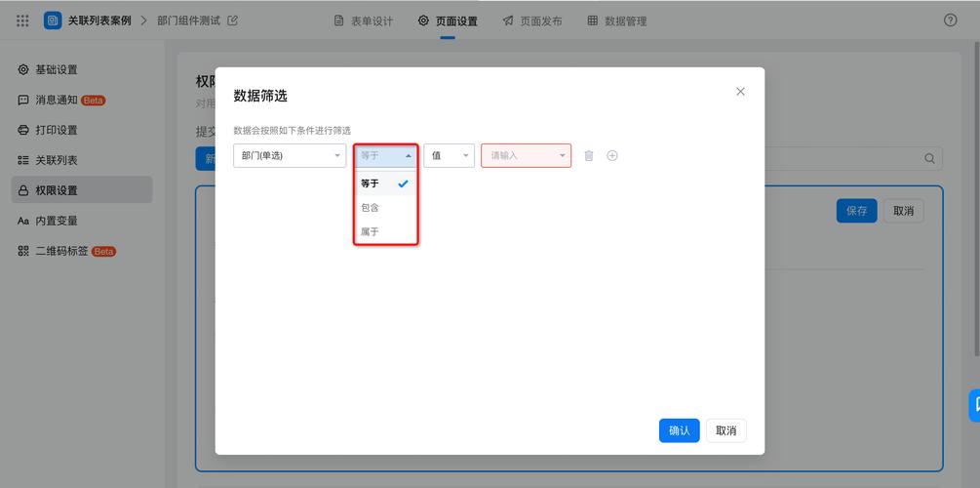
Task: Close the 数据筛选 dialog with X
Action: click(x=741, y=92)
